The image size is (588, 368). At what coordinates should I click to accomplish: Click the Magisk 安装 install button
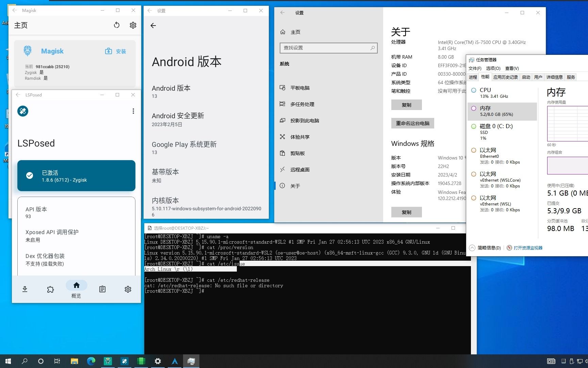[116, 51]
